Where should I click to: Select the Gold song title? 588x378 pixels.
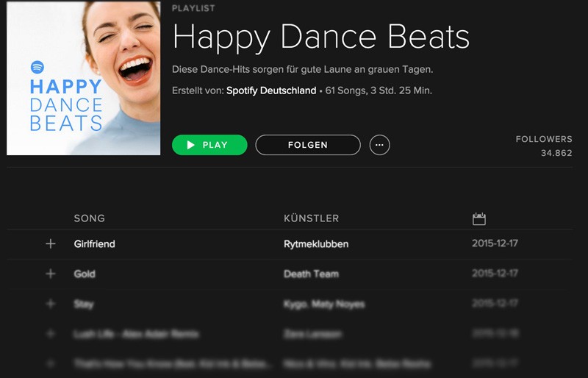tap(85, 274)
